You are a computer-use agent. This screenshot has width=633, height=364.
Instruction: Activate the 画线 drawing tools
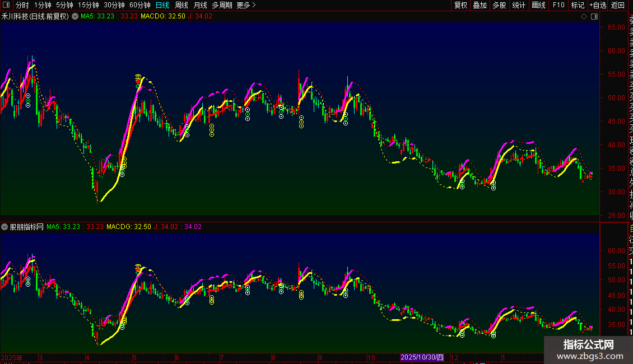pos(538,5)
